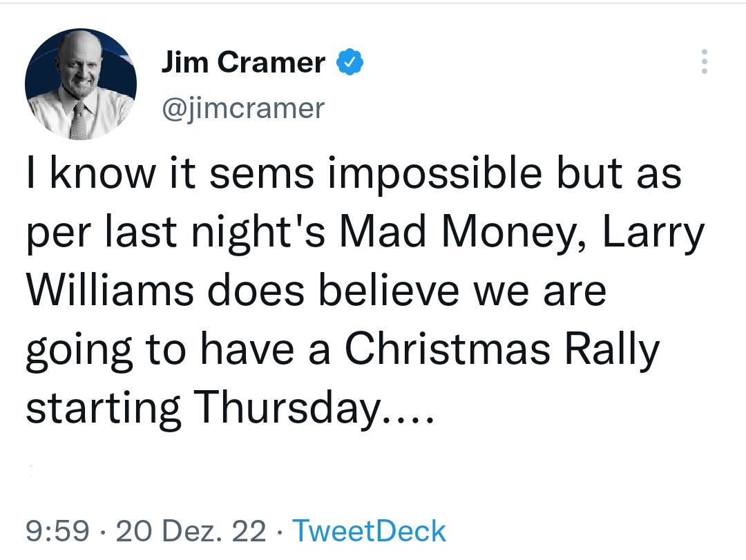Viewport: 746px width, 560px height.
Task: Open the tweet's three-dot more options menu
Action: point(704,61)
